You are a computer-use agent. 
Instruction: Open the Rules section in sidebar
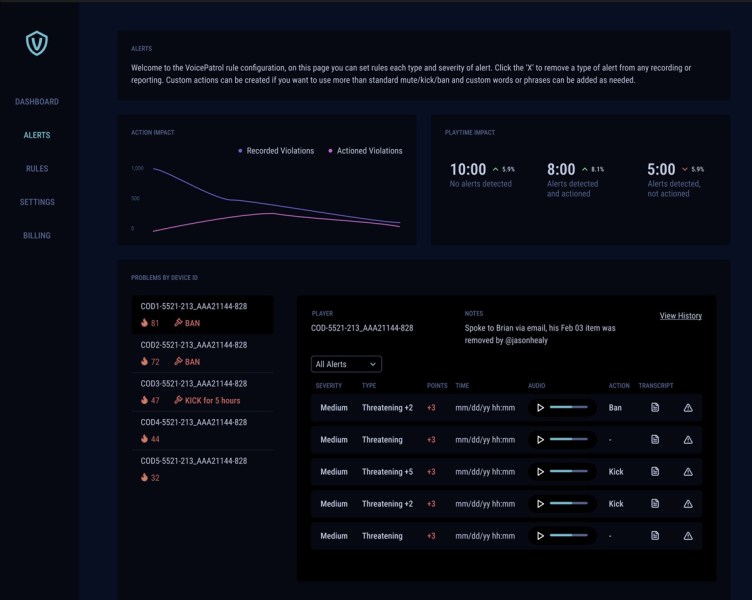coord(37,169)
